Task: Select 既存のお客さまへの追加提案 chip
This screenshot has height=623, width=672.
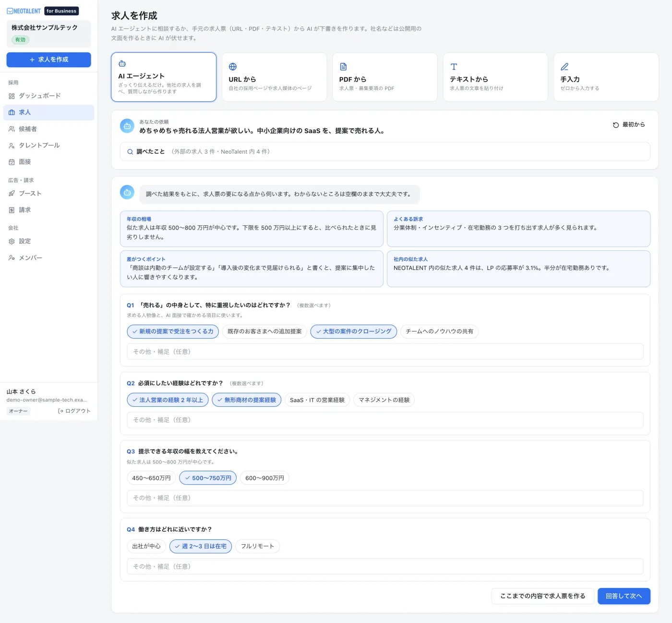Action: pos(264,331)
